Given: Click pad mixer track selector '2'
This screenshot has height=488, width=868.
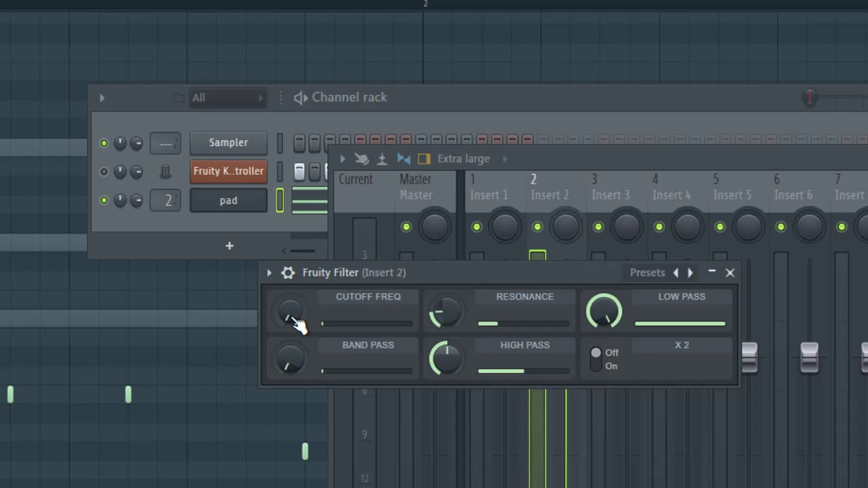Looking at the screenshot, I should pos(165,201).
